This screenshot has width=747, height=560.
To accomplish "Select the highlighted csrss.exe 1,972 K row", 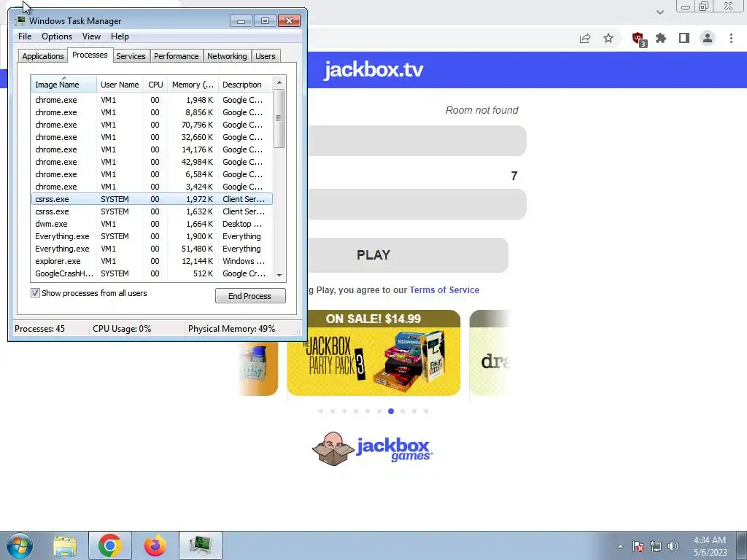I will click(x=152, y=199).
